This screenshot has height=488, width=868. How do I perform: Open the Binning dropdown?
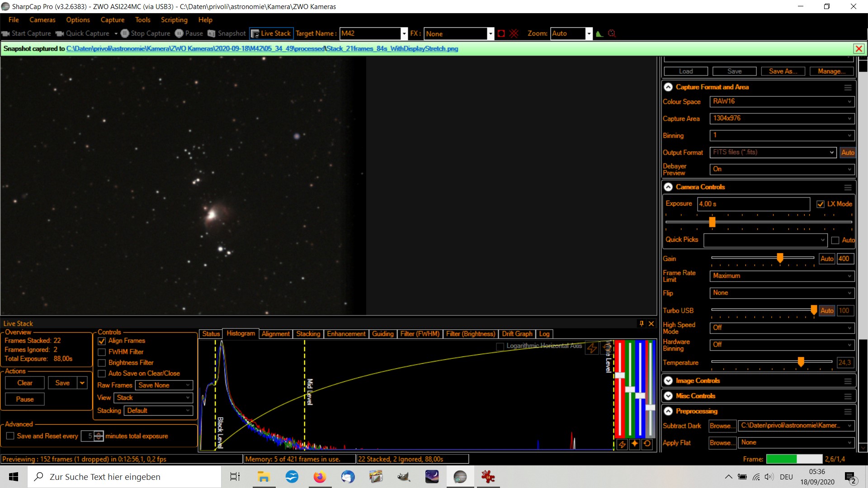(x=782, y=135)
